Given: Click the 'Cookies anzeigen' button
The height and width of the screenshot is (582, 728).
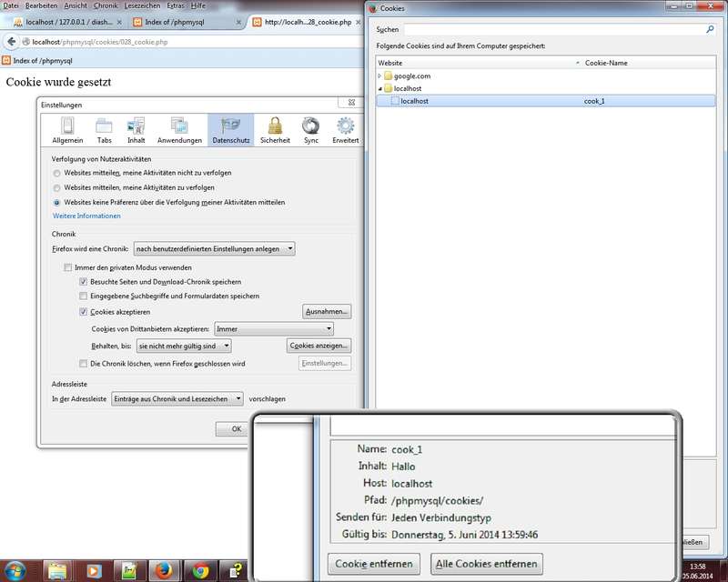Looking at the screenshot, I should click(x=318, y=346).
